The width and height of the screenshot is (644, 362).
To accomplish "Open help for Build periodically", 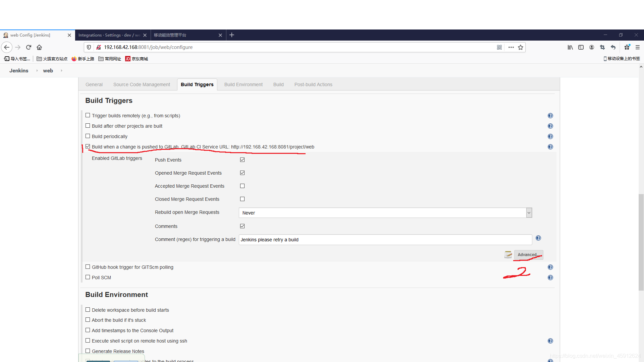I will coord(550,136).
